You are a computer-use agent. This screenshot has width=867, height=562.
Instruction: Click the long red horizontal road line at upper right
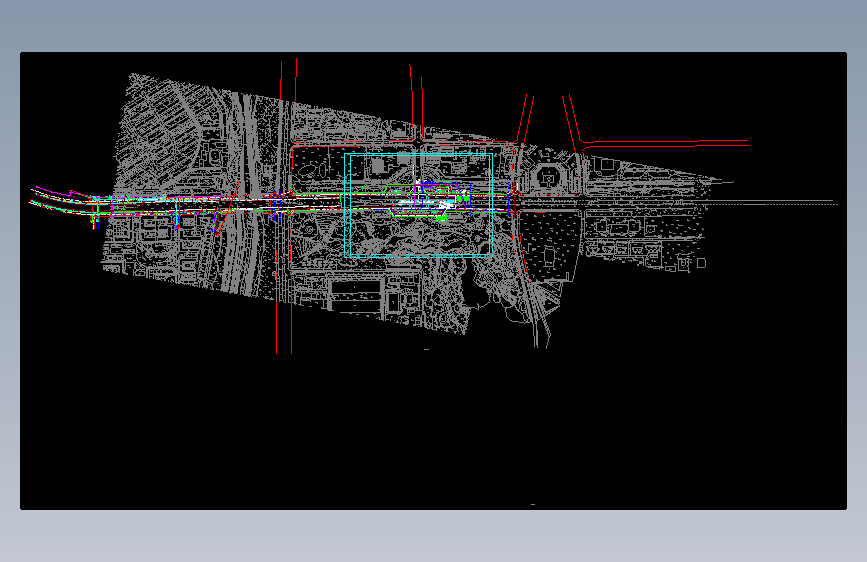[x=666, y=143]
